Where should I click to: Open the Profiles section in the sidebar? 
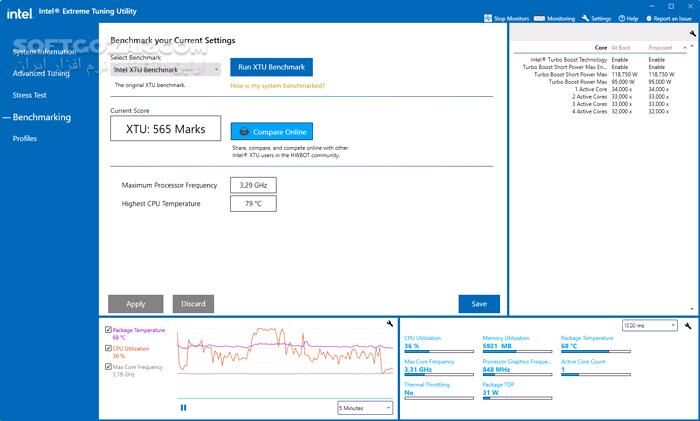pyautogui.click(x=25, y=139)
